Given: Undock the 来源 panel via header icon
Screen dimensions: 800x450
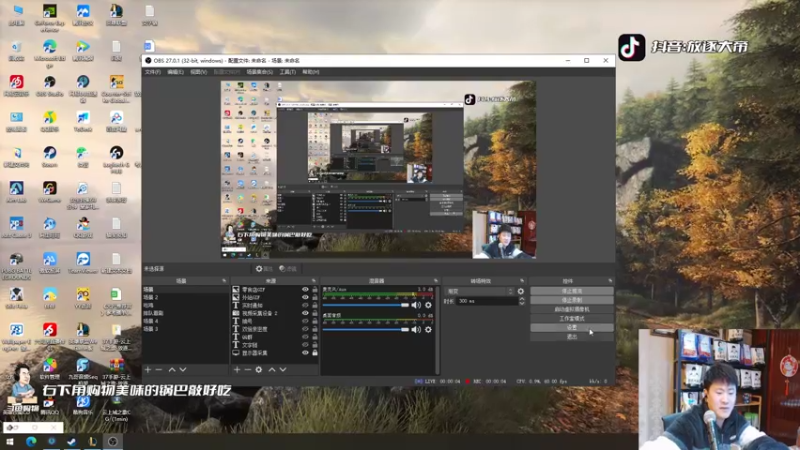Looking at the screenshot, I should tap(314, 281).
